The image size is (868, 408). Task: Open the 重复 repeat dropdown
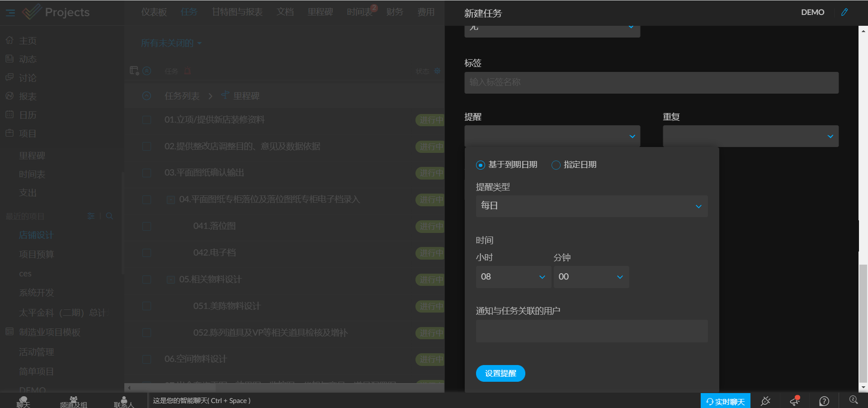tap(750, 136)
